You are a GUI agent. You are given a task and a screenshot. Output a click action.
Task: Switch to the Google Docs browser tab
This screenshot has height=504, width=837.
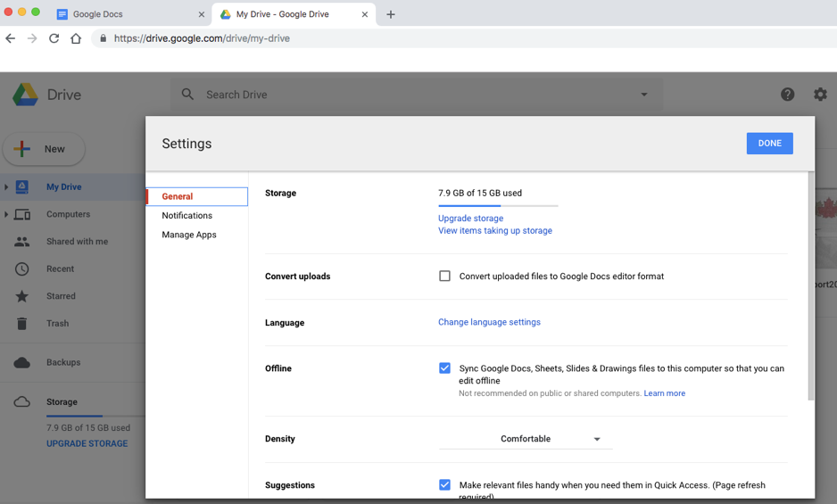[x=131, y=14]
